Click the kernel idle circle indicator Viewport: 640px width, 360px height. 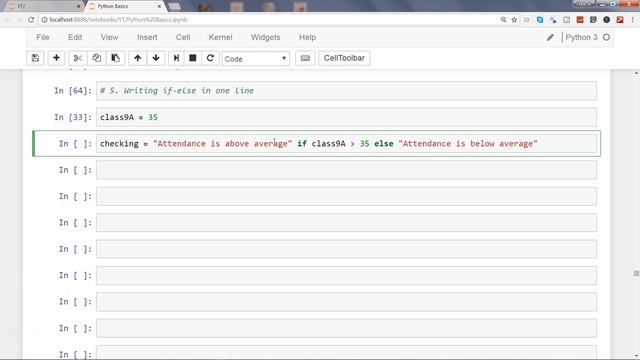point(607,37)
